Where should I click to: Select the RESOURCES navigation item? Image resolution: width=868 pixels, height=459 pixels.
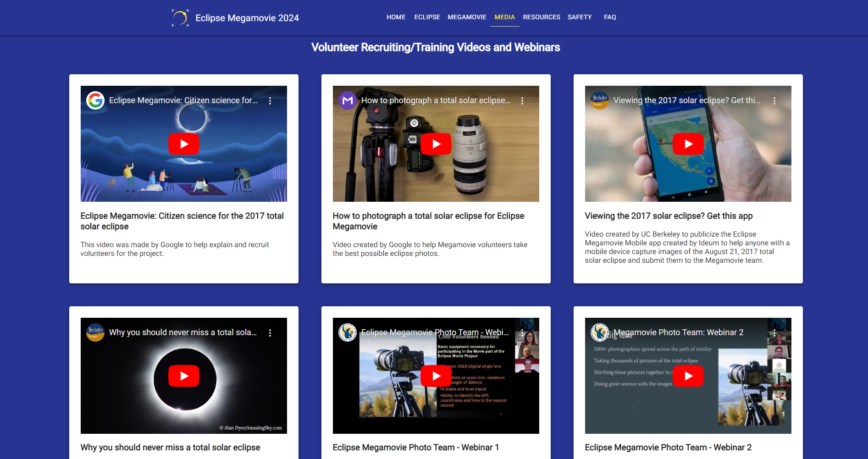click(542, 17)
